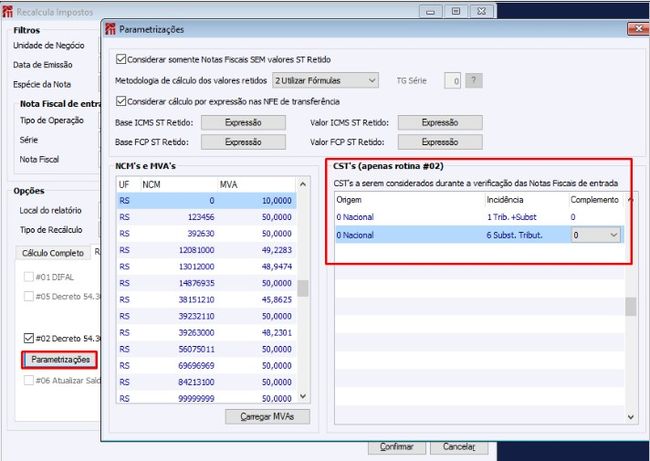Click the Origem cell in the Trib. +Subst row
650x461 pixels.
(355, 217)
